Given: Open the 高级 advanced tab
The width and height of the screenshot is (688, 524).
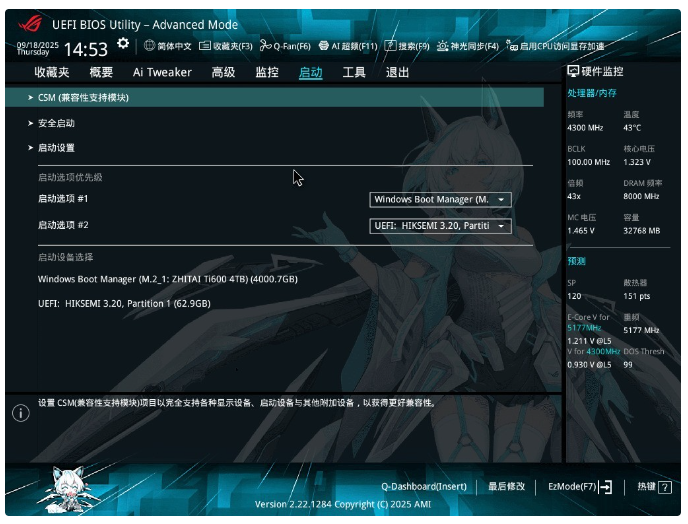Looking at the screenshot, I should 223,72.
